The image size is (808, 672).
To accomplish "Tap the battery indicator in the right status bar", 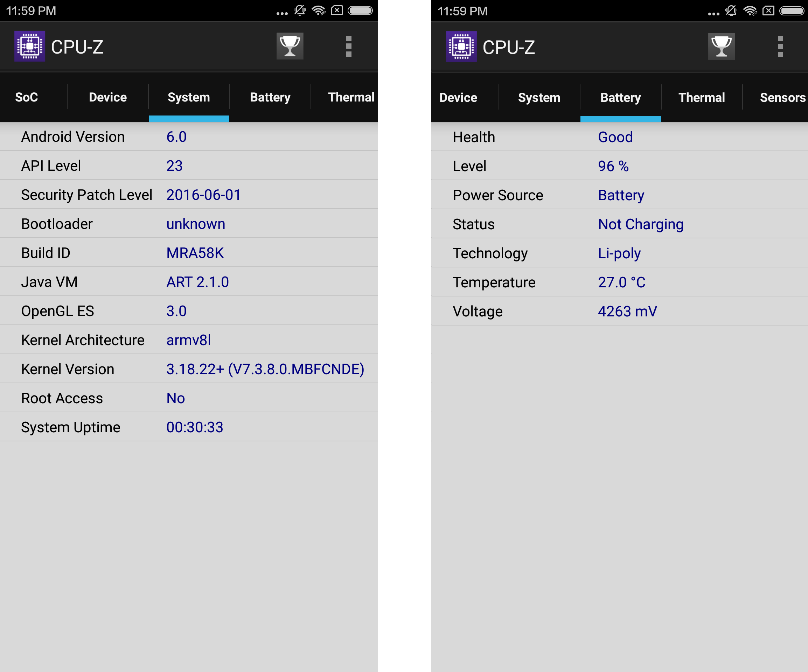I will coord(792,11).
